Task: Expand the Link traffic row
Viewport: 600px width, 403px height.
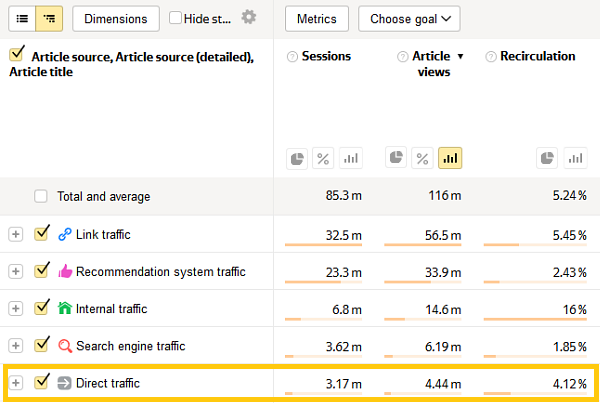Action: 15,234
